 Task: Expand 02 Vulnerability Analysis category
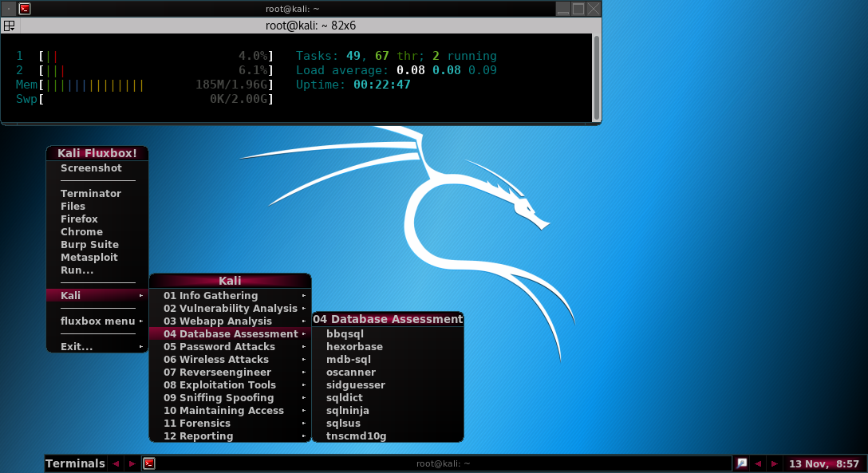[x=231, y=308]
